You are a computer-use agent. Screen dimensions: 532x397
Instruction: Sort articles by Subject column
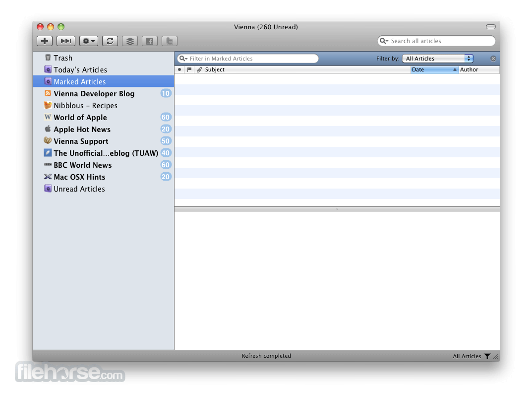(307, 69)
